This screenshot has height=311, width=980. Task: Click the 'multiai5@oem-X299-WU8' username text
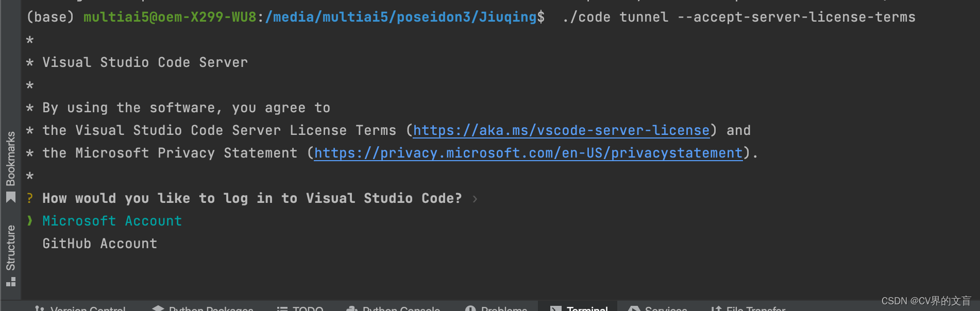[170, 17]
